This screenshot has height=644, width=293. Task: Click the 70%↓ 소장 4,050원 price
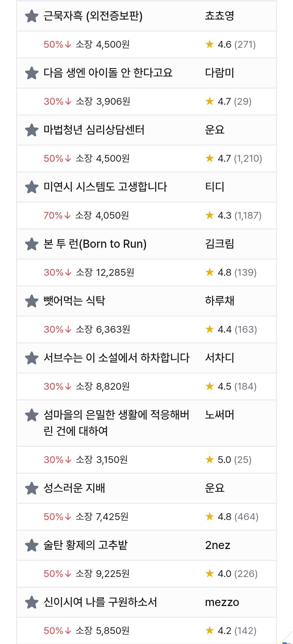(86, 215)
